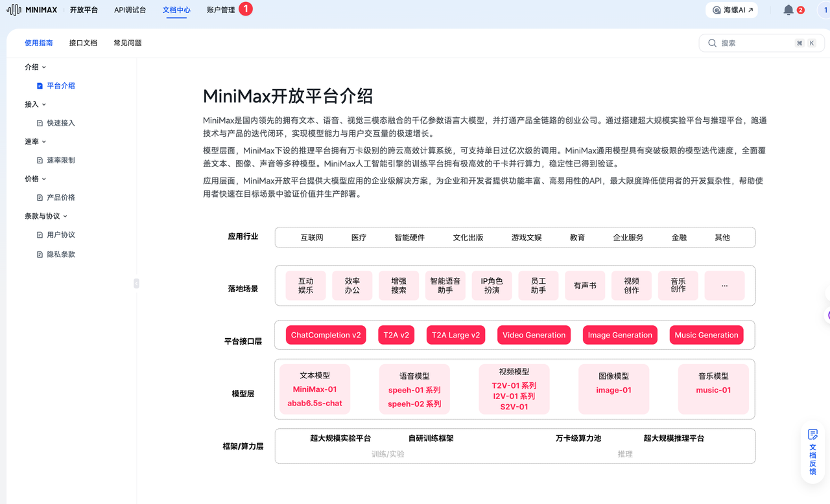Collapse the 接入 section
Screen dimensions: 830x504
(x=36, y=104)
